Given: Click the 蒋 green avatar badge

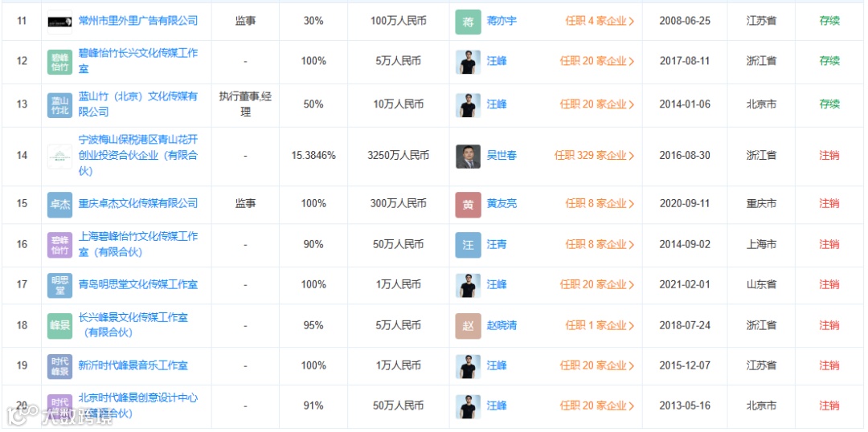Looking at the screenshot, I should [x=469, y=22].
